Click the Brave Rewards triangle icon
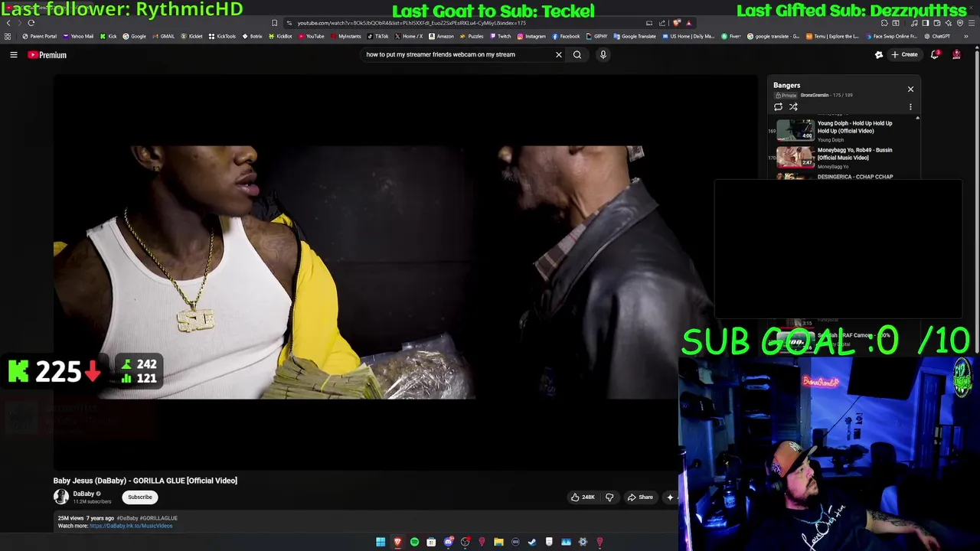 pyautogui.click(x=688, y=23)
